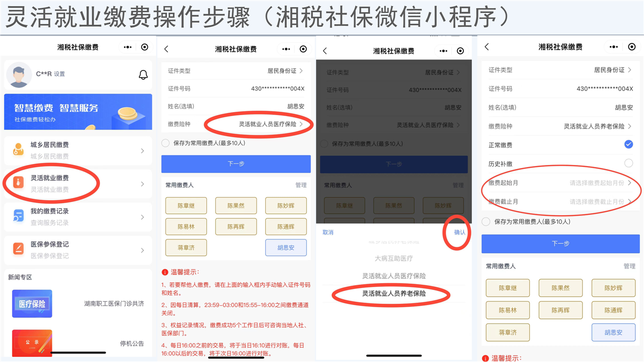Tap the 医保参保登记 icon

tap(18, 249)
